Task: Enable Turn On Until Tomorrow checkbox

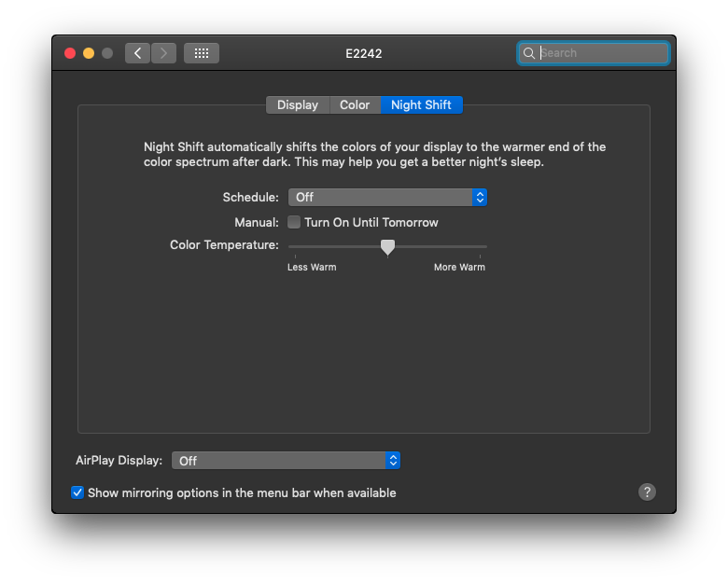Action: (294, 222)
